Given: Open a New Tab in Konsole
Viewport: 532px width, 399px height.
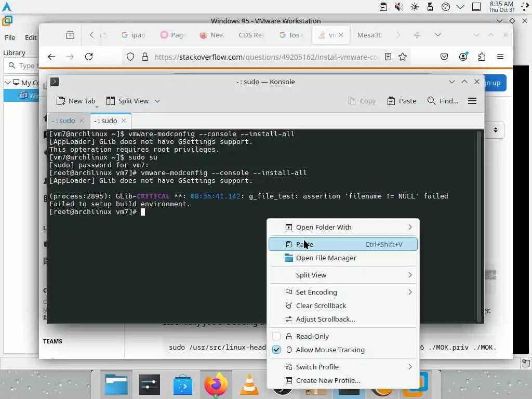Looking at the screenshot, I should pyautogui.click(x=76, y=101).
